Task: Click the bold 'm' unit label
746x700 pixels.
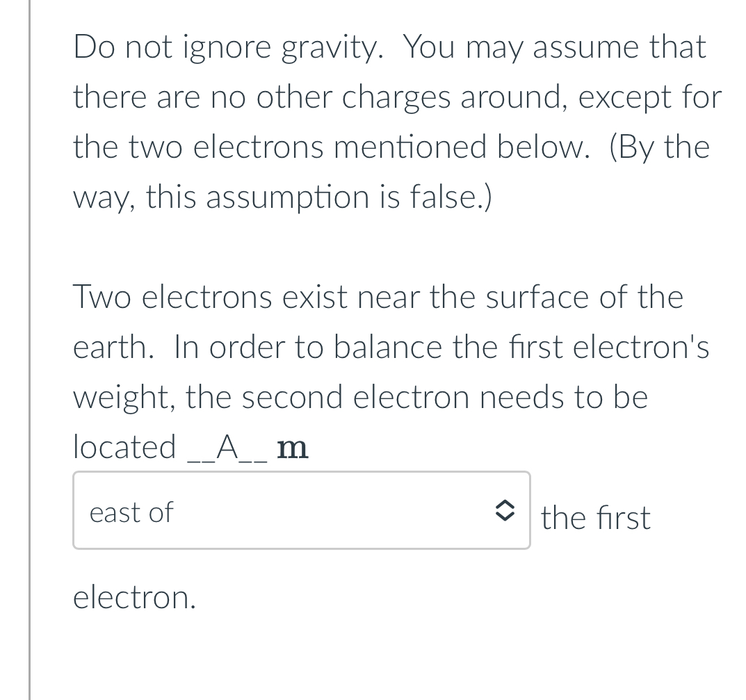Action: pos(292,447)
